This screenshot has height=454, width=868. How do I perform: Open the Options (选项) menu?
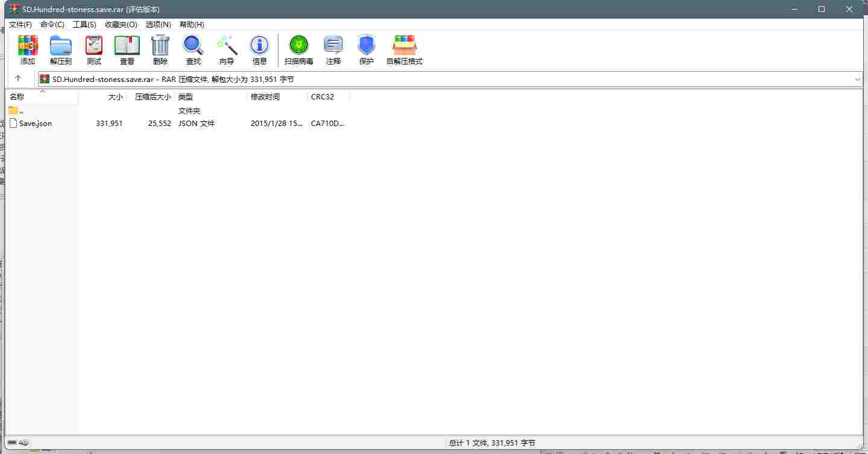(159, 25)
